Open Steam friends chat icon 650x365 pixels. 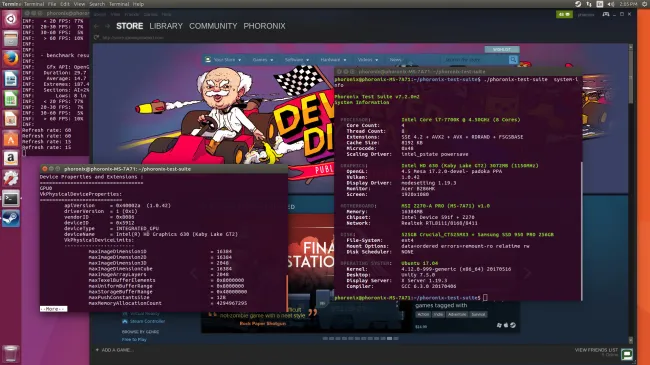[627, 354]
